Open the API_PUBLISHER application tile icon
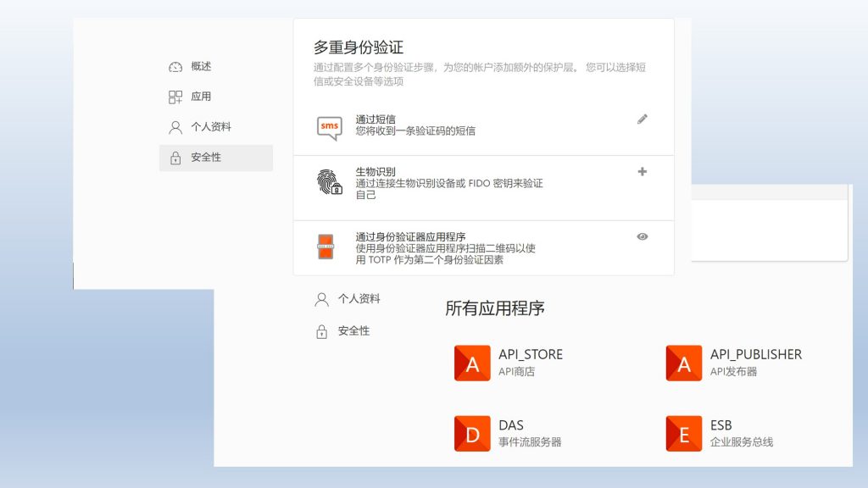 click(x=684, y=363)
